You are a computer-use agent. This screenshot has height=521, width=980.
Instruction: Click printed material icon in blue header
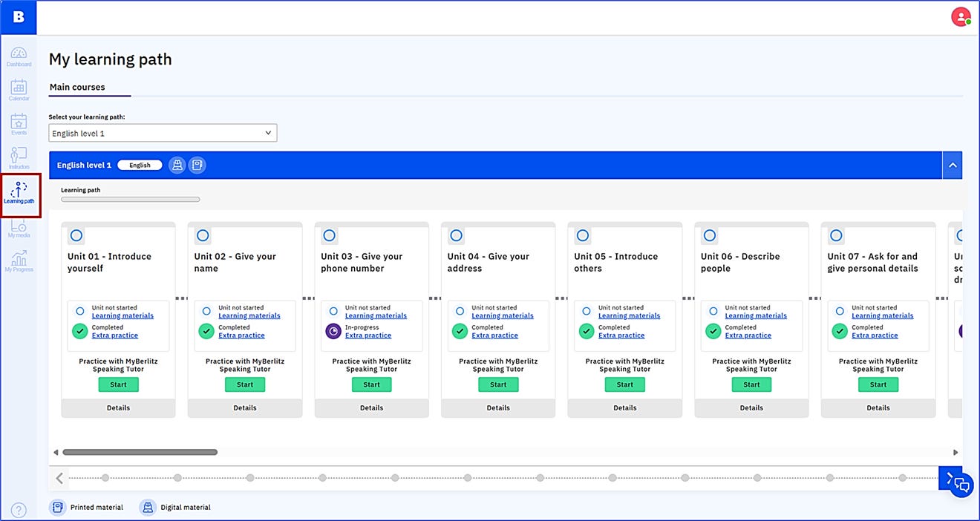(197, 166)
